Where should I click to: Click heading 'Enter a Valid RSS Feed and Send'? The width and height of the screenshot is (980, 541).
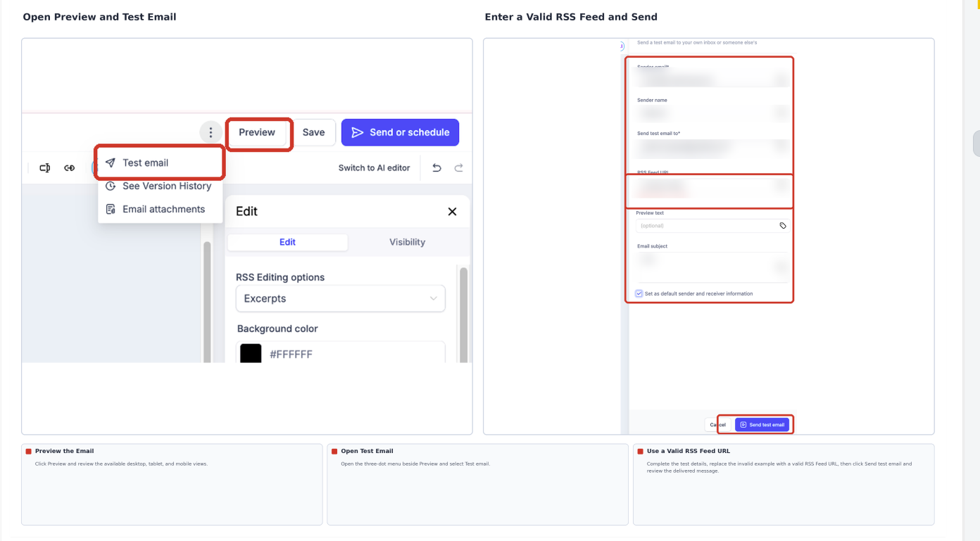pyautogui.click(x=571, y=17)
